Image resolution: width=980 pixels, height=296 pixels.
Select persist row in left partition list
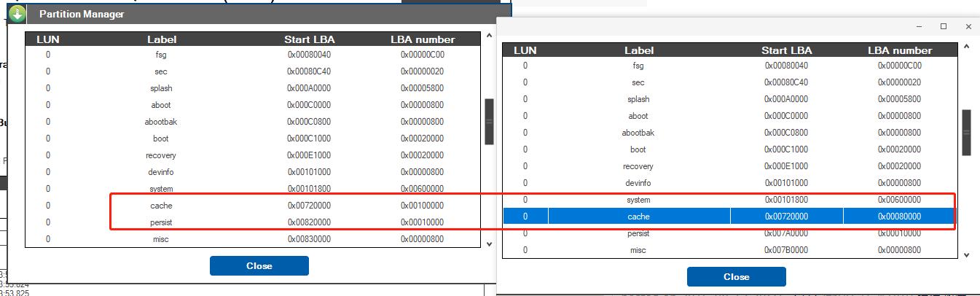[x=253, y=222]
